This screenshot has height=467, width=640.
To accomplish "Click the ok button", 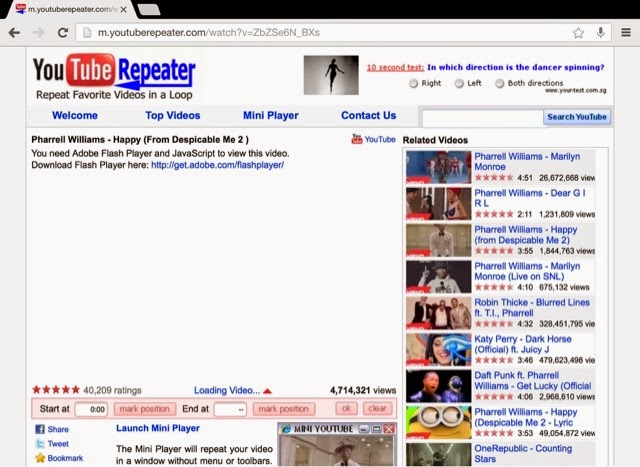I will [347, 409].
